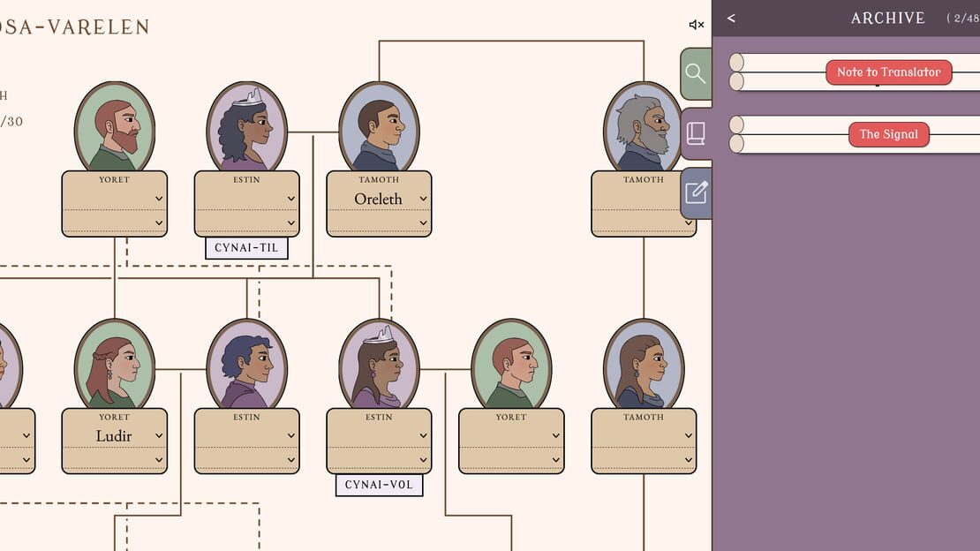The image size is (980, 551).
Task: Click the CYNAI-VOL title label
Action: (379, 485)
